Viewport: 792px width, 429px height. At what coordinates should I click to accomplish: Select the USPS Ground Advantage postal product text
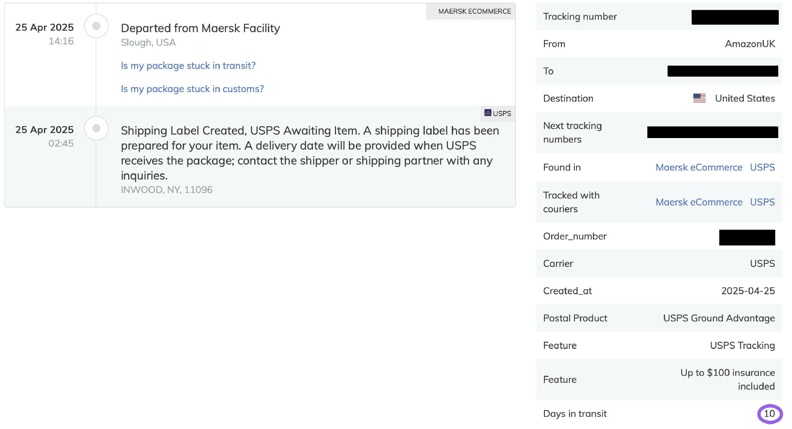[719, 318]
